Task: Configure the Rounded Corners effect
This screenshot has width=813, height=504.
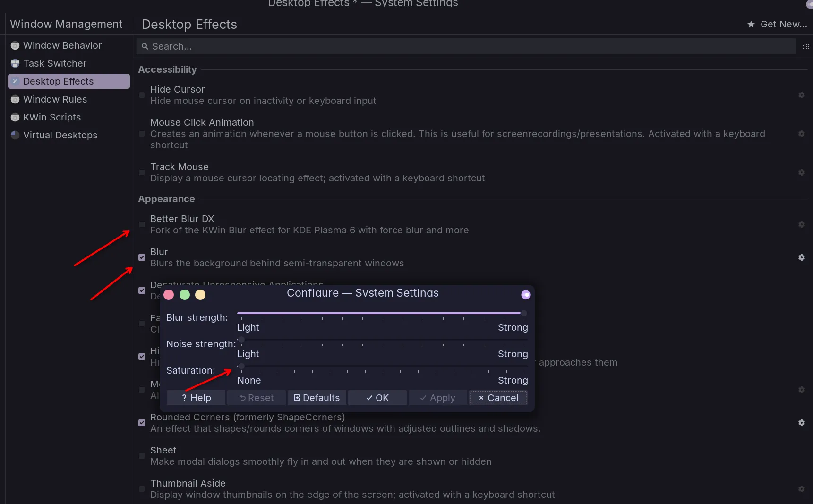Action: [x=802, y=423]
